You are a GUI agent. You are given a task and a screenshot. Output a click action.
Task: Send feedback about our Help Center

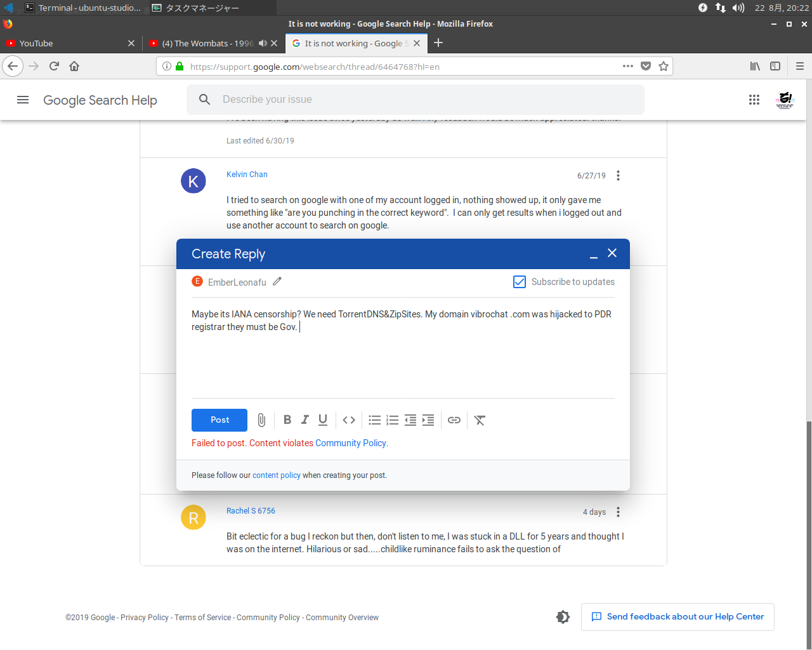point(678,617)
